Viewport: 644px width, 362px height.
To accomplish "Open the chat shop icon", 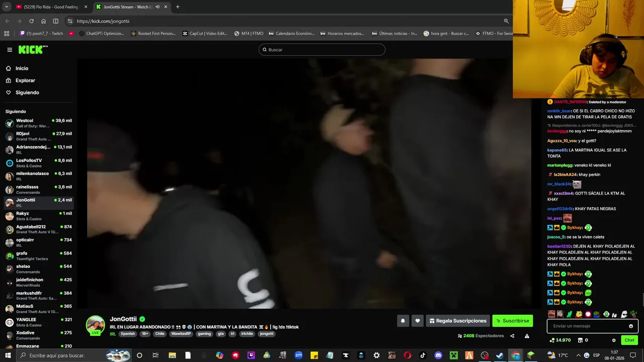I will [580, 340].
